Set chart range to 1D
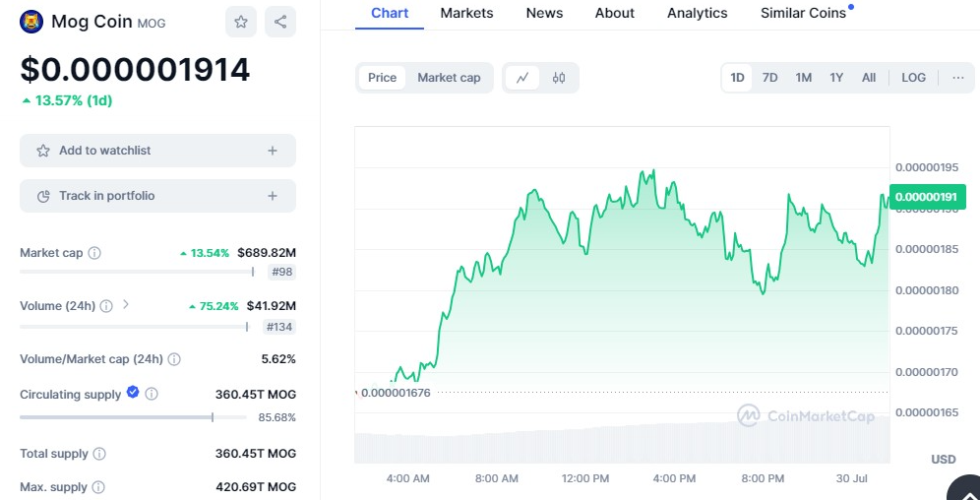This screenshot has height=500, width=980. 738,78
